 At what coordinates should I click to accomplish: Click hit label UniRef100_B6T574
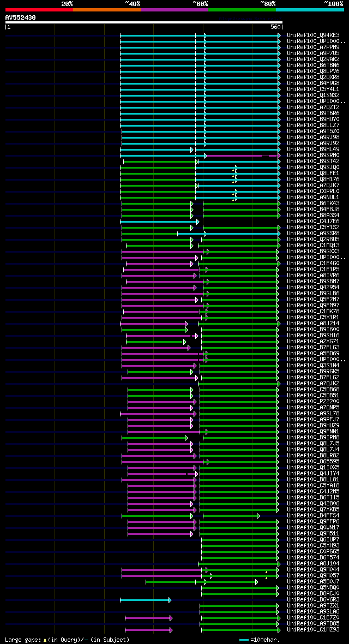[x=313, y=557]
